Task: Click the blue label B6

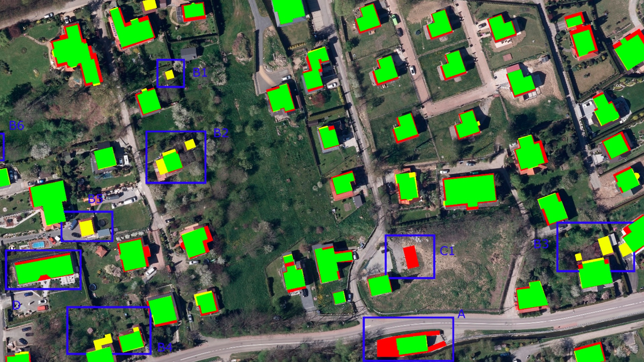Action: click(16, 125)
